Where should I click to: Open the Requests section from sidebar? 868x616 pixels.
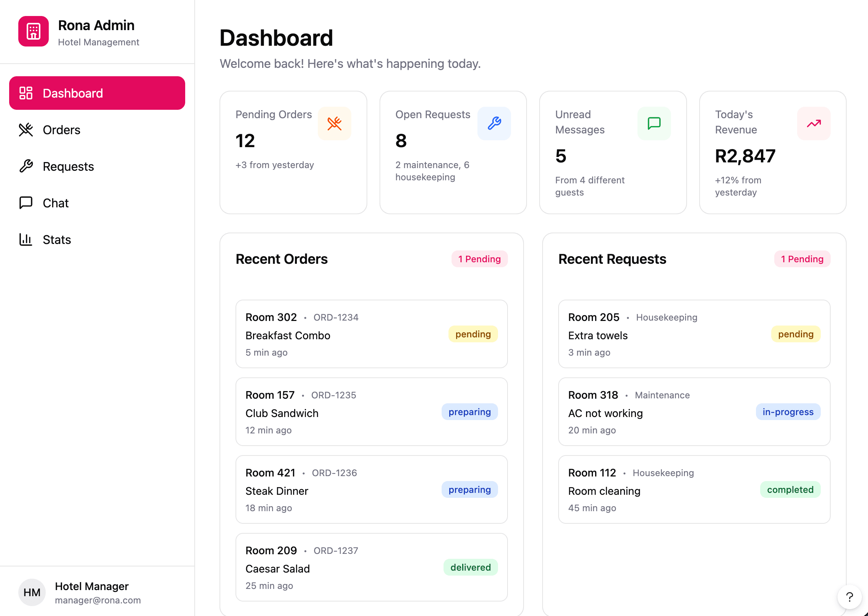pyautogui.click(x=68, y=166)
